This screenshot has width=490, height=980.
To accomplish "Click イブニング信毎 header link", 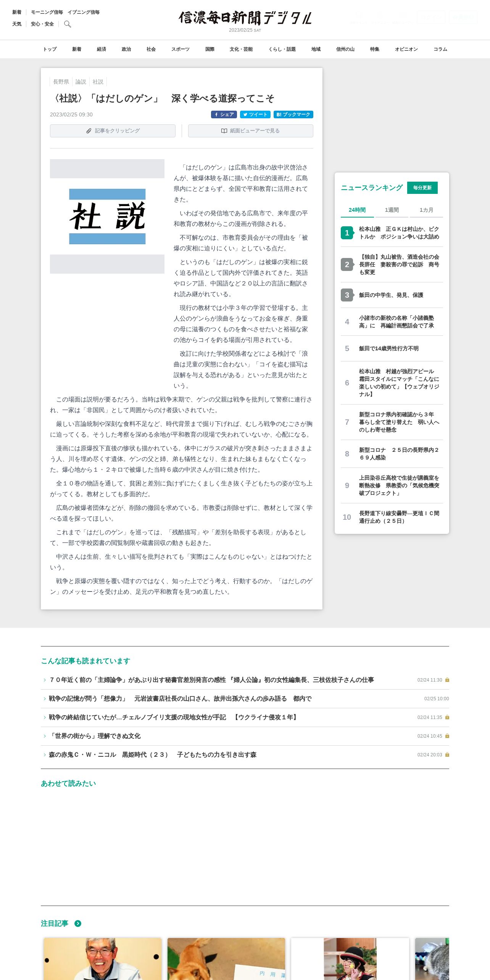I will click(x=84, y=12).
